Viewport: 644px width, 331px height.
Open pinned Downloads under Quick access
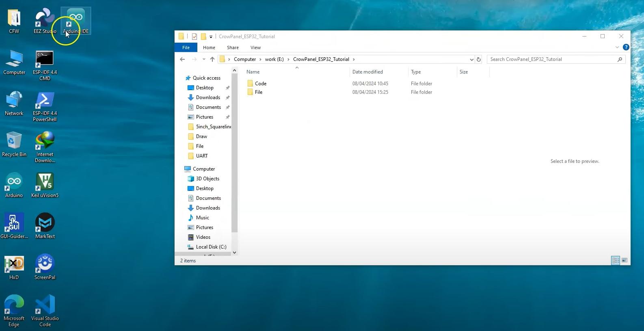tap(208, 97)
